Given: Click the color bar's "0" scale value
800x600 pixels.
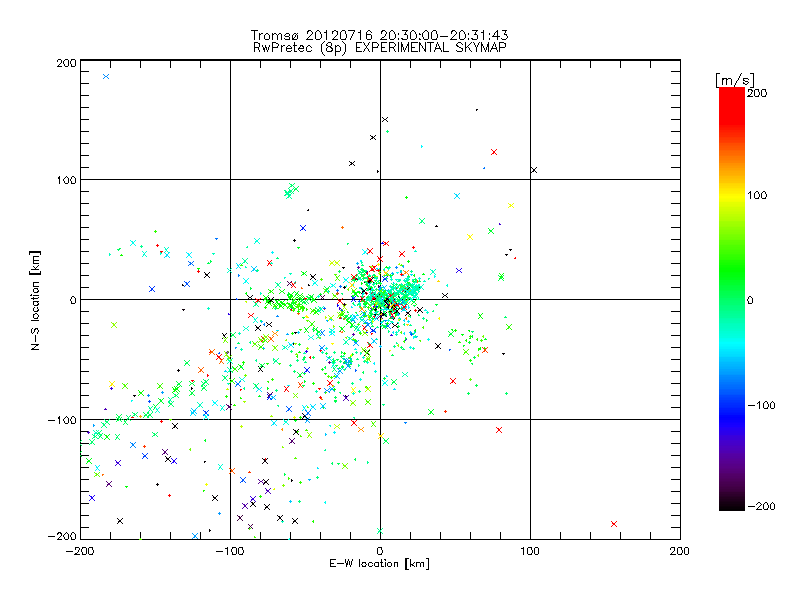Looking at the screenshot, I should 750,301.
